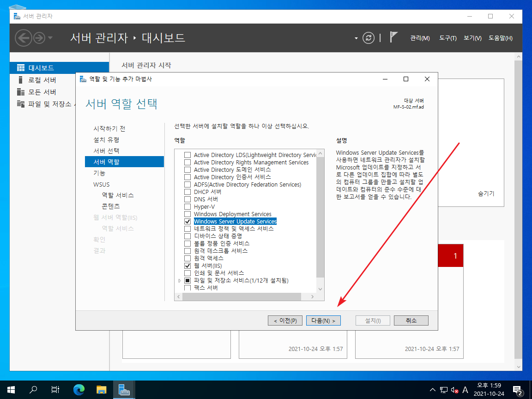
Task: Go to the 기능 wizard step
Action: 99,173
